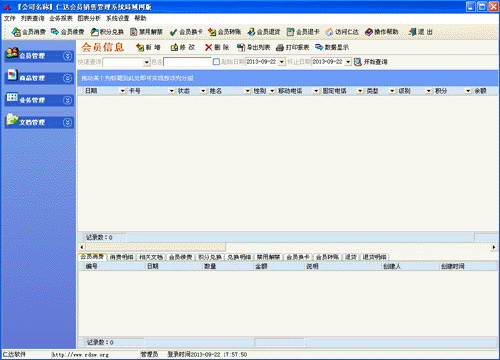Image resolution: width=500 pixels, height=360 pixels.
Task: Click the 固定电话 column header
Action: click(341, 91)
